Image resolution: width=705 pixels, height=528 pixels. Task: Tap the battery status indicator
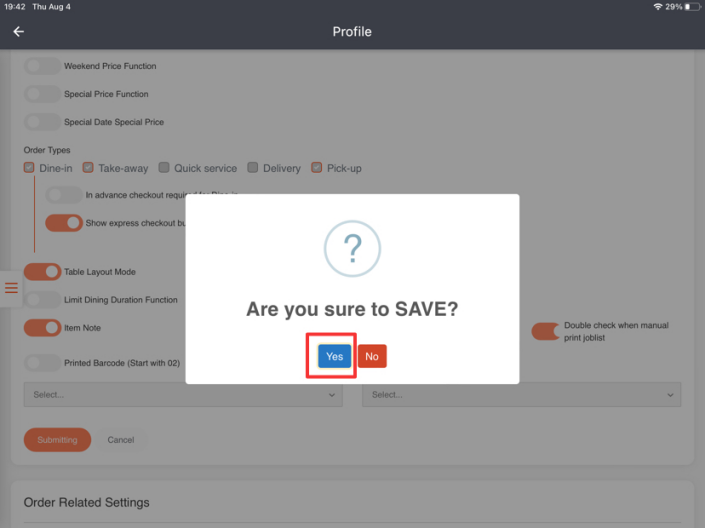692,7
